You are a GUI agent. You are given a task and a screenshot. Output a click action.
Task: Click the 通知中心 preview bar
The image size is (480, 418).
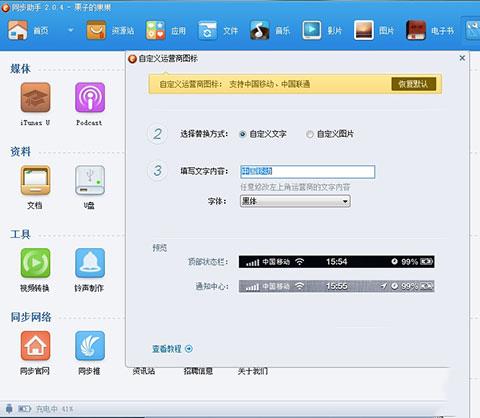336,286
